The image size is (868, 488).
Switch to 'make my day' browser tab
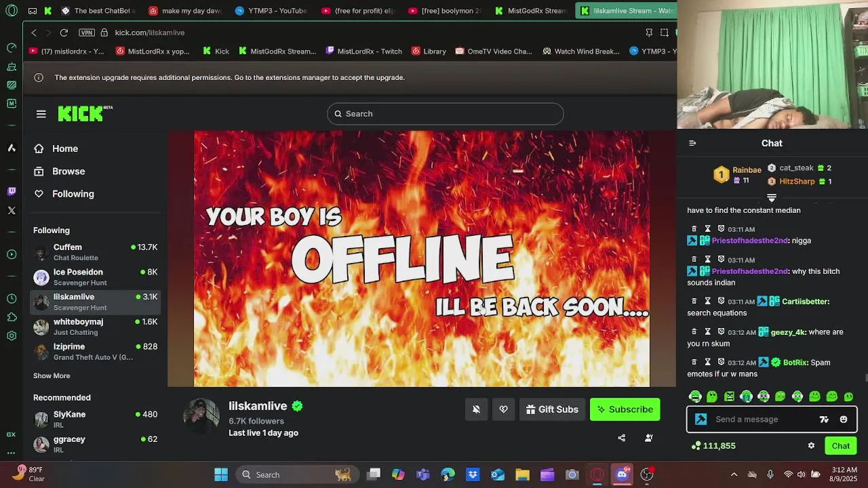184,11
